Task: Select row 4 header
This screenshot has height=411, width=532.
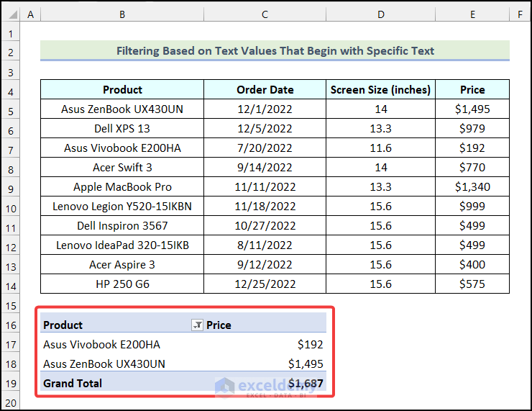Action: click(11, 90)
